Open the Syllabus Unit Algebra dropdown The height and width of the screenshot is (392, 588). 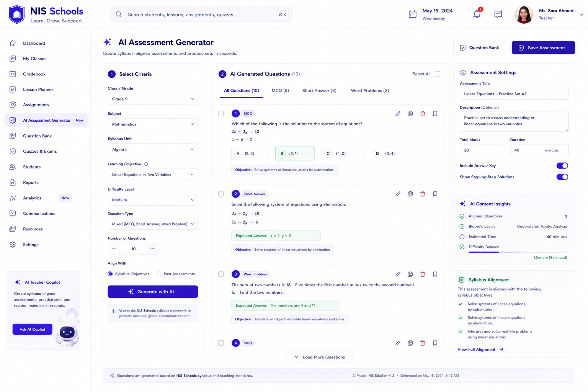pyautogui.click(x=153, y=149)
